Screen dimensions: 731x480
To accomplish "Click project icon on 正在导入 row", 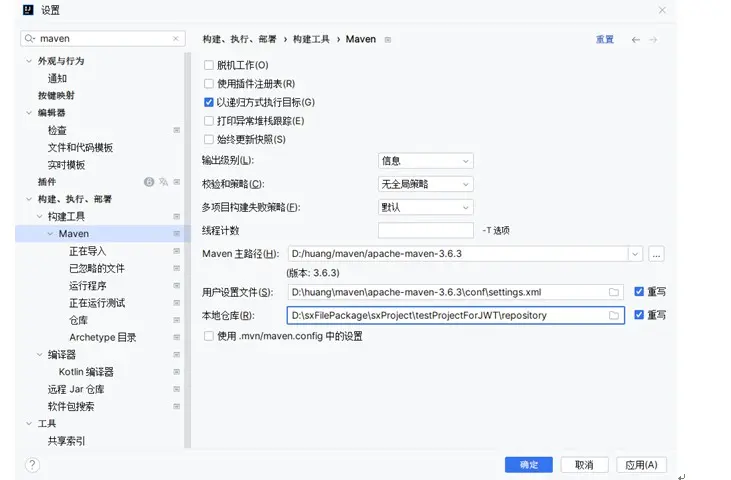I will click(177, 251).
